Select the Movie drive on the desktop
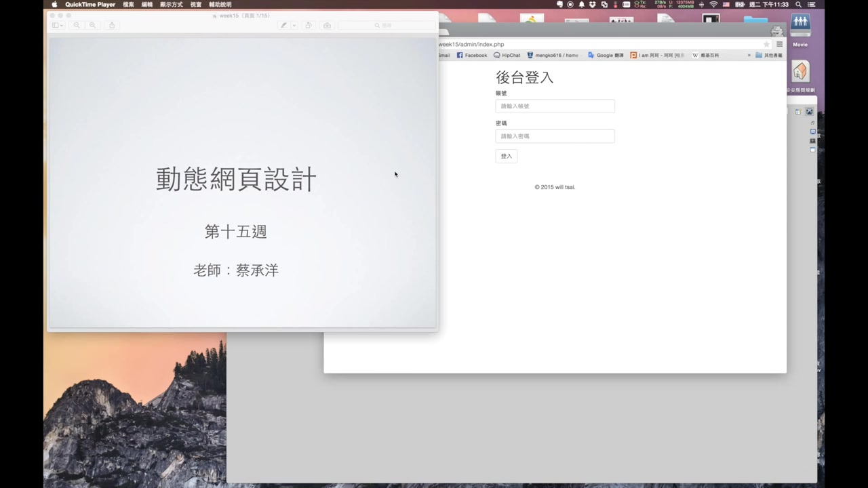This screenshot has width=868, height=488. pyautogui.click(x=800, y=30)
